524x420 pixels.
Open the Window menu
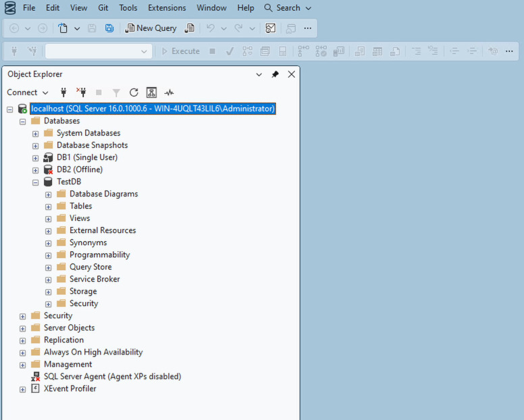211,7
